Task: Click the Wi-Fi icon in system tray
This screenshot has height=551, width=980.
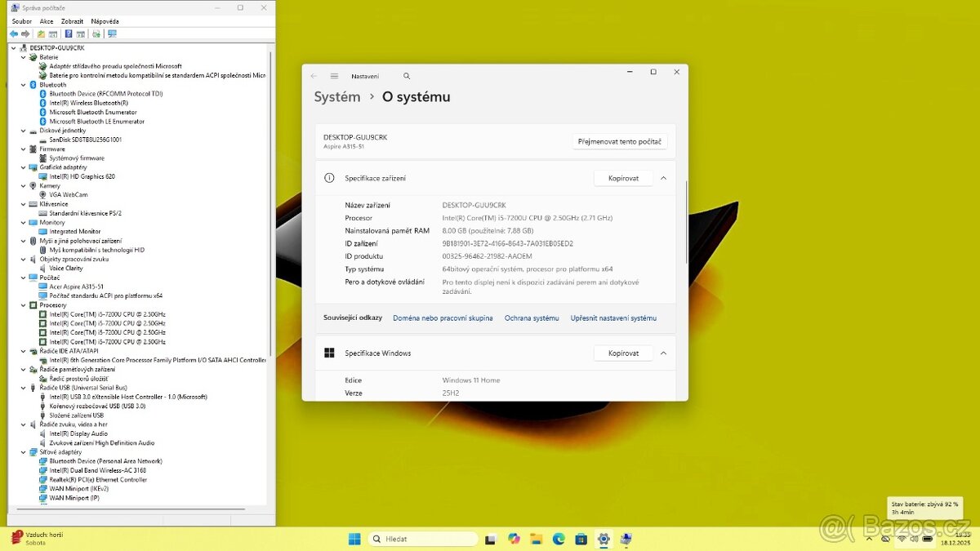Action: pyautogui.click(x=902, y=539)
